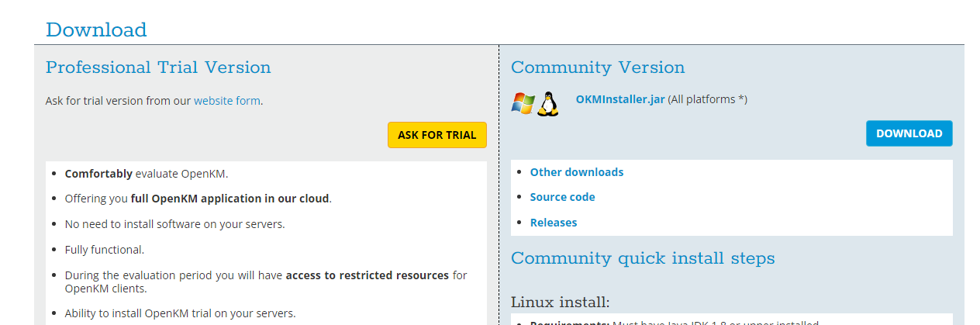The height and width of the screenshot is (325, 980).
Task: Click the "Comfortably evaluate OpenKM" bullet
Action: pyautogui.click(x=147, y=174)
